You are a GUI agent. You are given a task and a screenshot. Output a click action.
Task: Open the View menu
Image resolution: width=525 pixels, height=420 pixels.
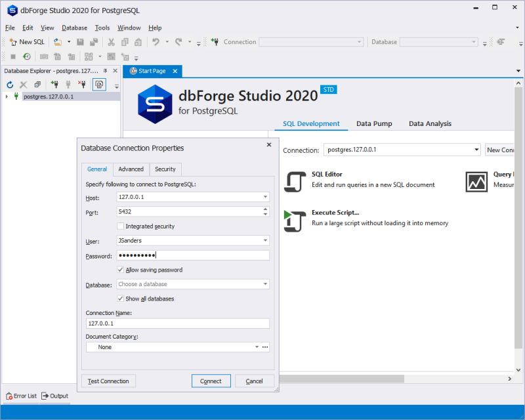pyautogui.click(x=47, y=28)
